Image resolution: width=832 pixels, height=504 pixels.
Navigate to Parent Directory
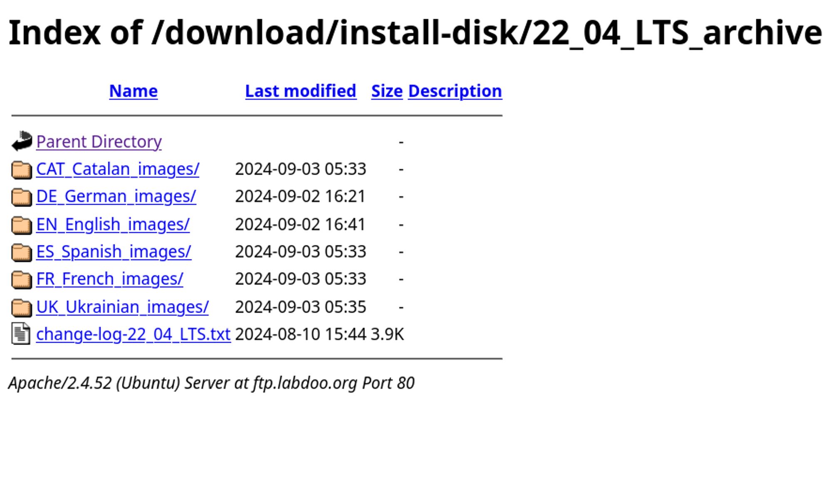pyautogui.click(x=99, y=141)
